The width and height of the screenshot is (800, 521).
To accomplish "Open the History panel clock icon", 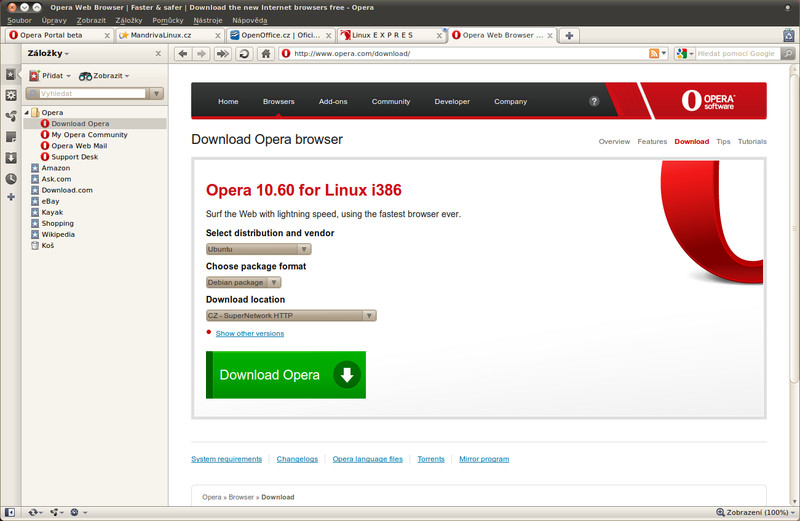I will tap(11, 179).
